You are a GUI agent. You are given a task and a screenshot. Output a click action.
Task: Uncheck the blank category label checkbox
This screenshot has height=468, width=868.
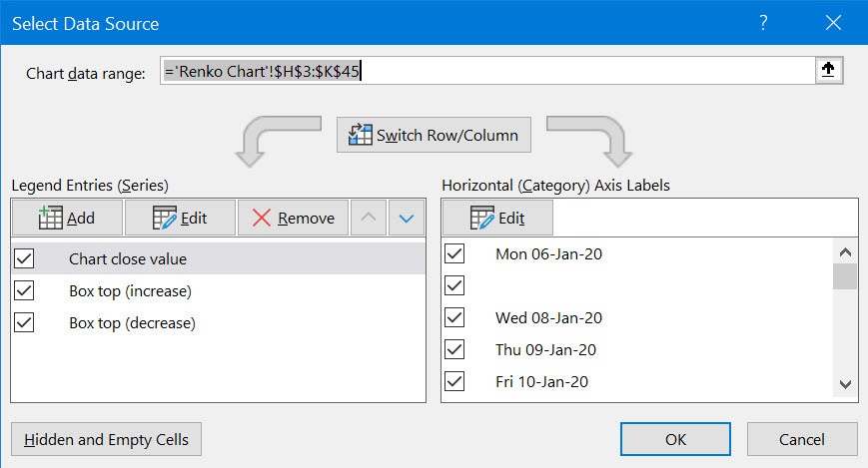(454, 286)
